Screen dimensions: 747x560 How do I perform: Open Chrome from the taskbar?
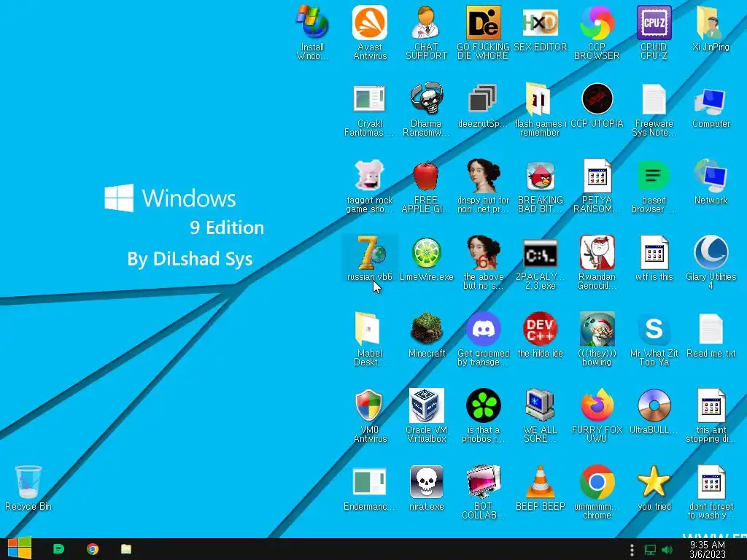click(x=93, y=549)
